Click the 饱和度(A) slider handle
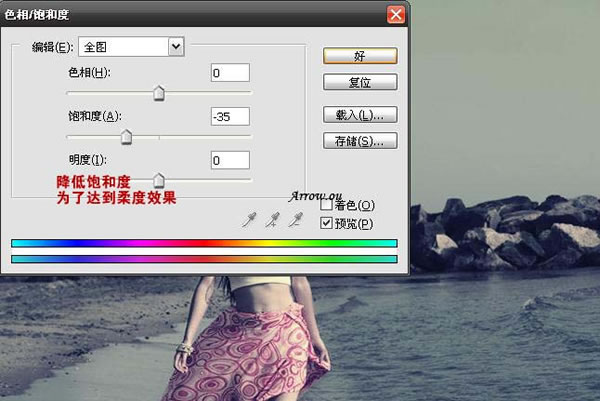The image size is (600, 401). click(126, 137)
